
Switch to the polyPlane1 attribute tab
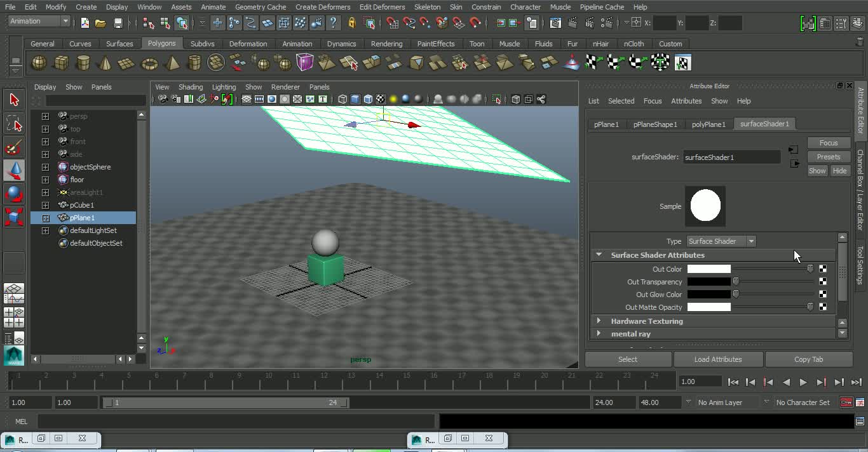click(709, 124)
